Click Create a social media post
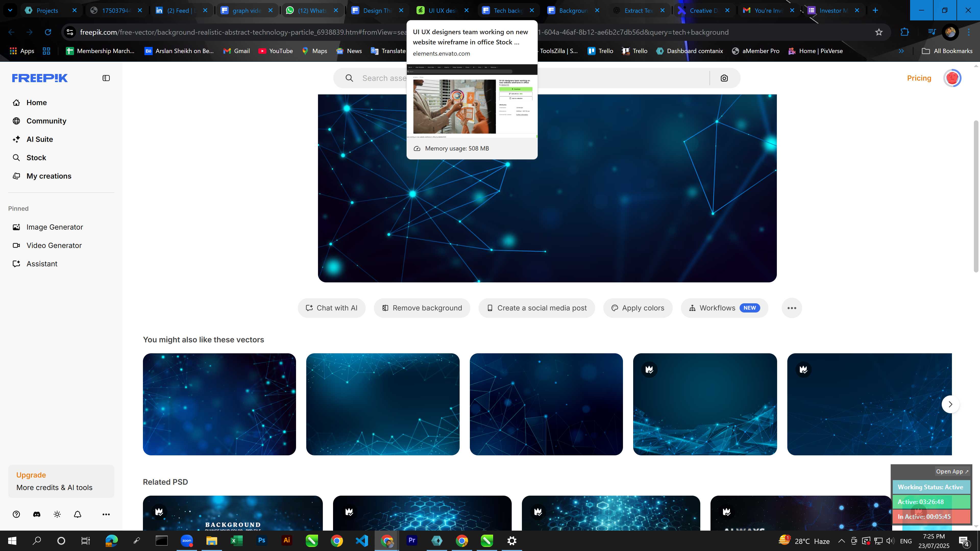980x551 pixels. tap(537, 308)
